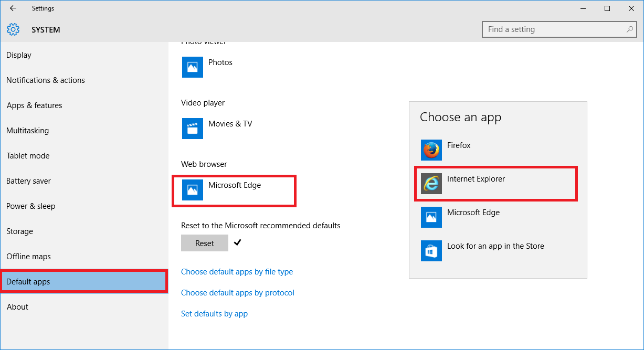Select Apps & features in sidebar
The image size is (644, 350).
coord(35,105)
